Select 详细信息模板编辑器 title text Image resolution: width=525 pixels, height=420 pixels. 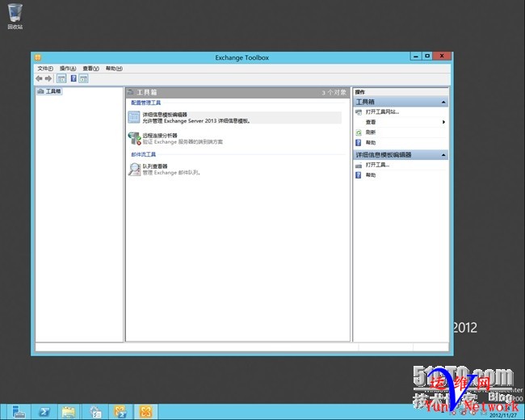click(x=165, y=115)
